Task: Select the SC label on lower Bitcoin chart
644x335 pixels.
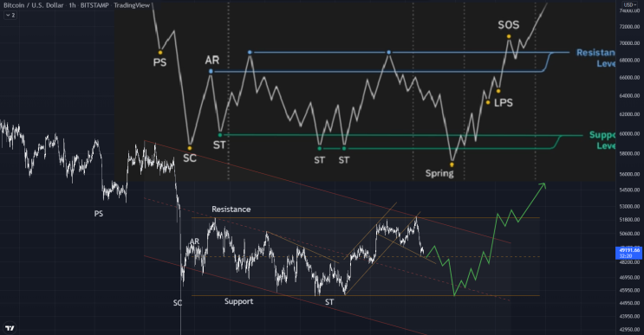Action: point(178,303)
